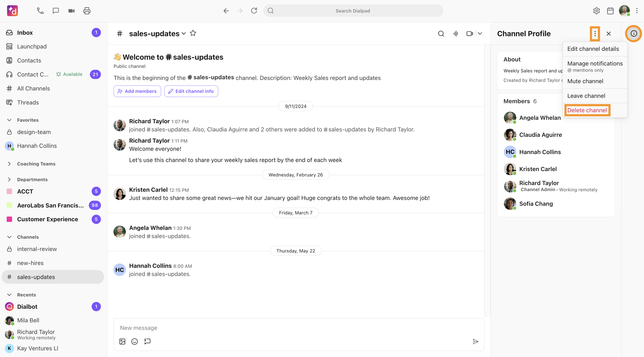The width and height of the screenshot is (644, 357).
Task: Open new message chat icon in top bar
Action: [56, 11]
